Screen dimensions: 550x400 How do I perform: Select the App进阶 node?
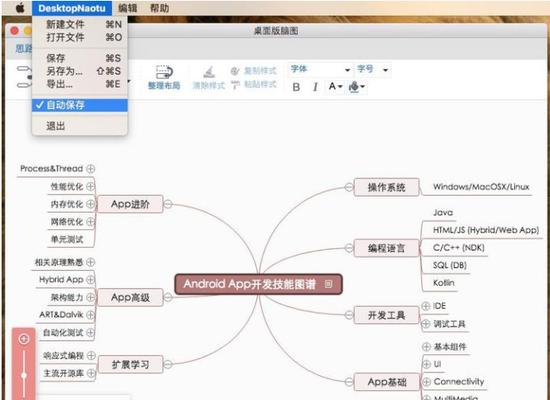(x=130, y=204)
